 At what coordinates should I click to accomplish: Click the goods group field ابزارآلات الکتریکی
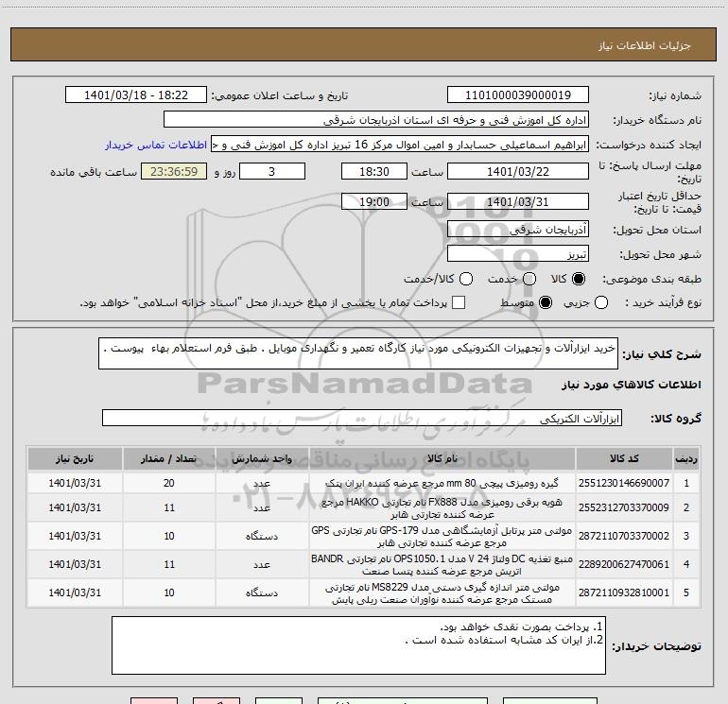(x=362, y=418)
